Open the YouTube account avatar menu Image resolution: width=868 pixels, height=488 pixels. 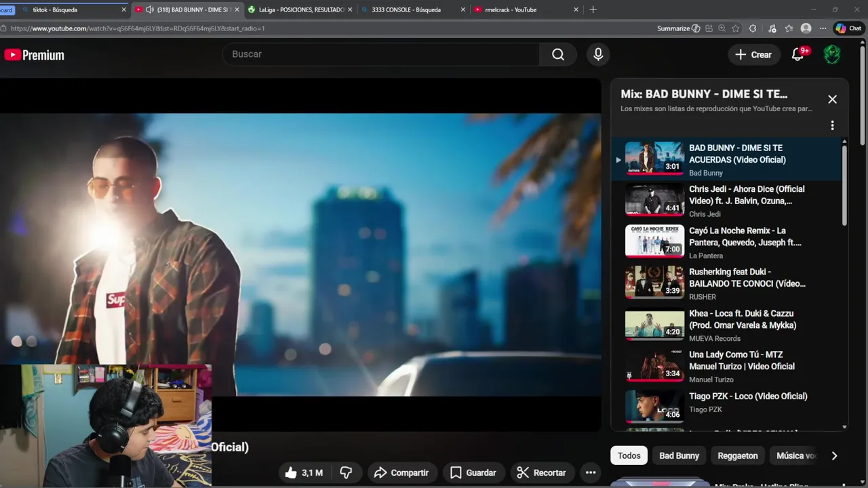(x=832, y=54)
